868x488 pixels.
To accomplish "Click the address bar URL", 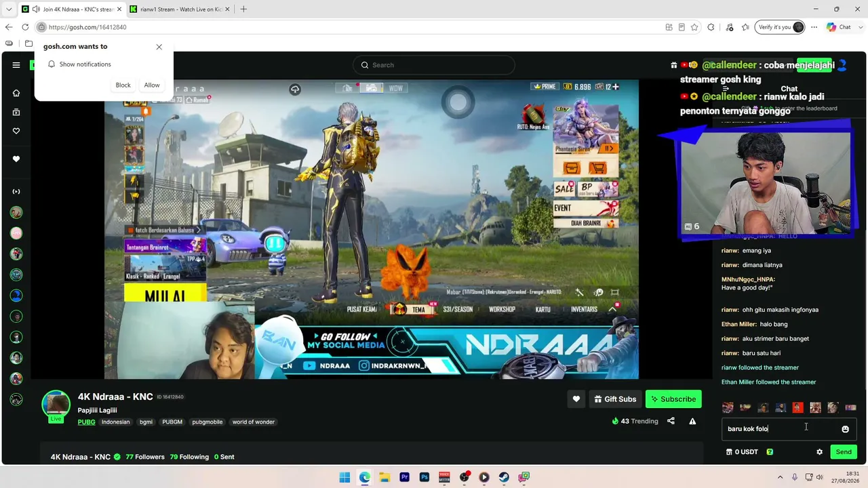I will pyautogui.click(x=87, y=27).
